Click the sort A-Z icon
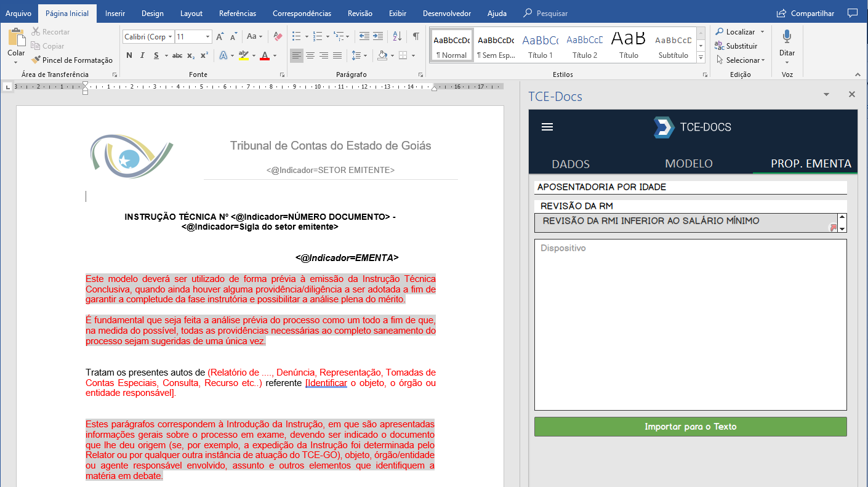The width and height of the screenshot is (868, 487). click(x=396, y=36)
